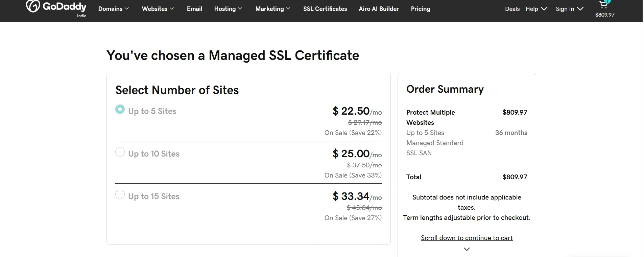Click Term lengths adjustable prior to checkout

tap(467, 217)
